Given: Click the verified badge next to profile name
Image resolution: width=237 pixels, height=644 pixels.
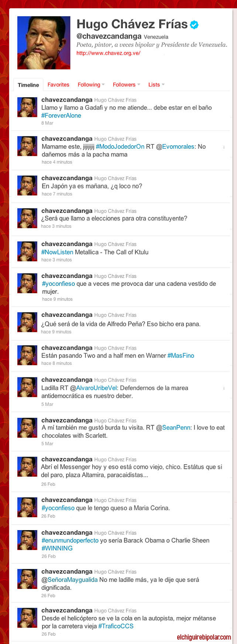Looking at the screenshot, I should click(194, 25).
